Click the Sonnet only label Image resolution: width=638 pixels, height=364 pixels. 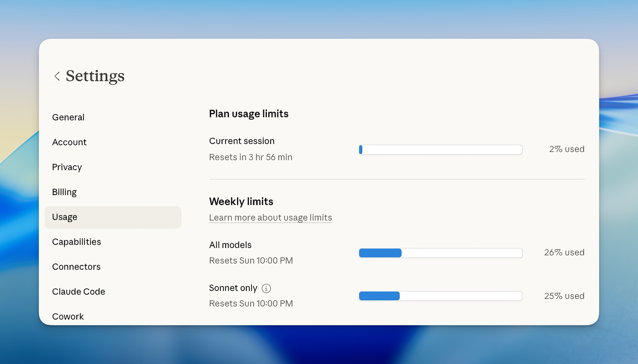(233, 288)
